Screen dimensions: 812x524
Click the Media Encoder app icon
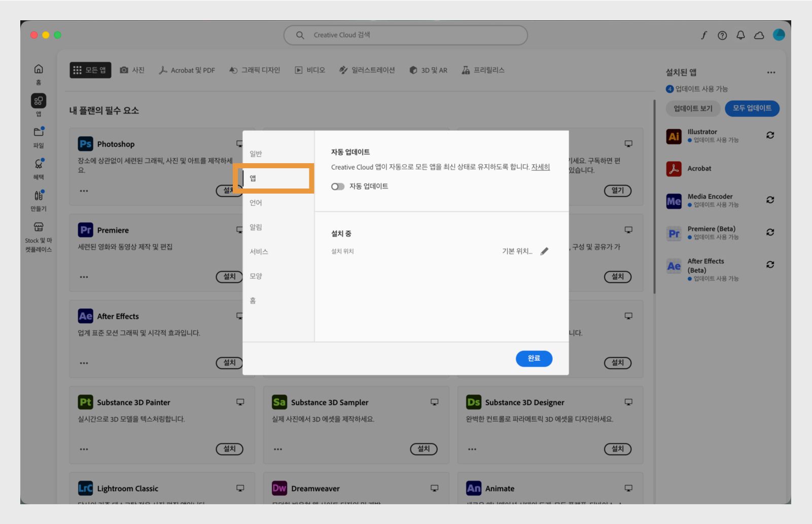click(x=674, y=201)
